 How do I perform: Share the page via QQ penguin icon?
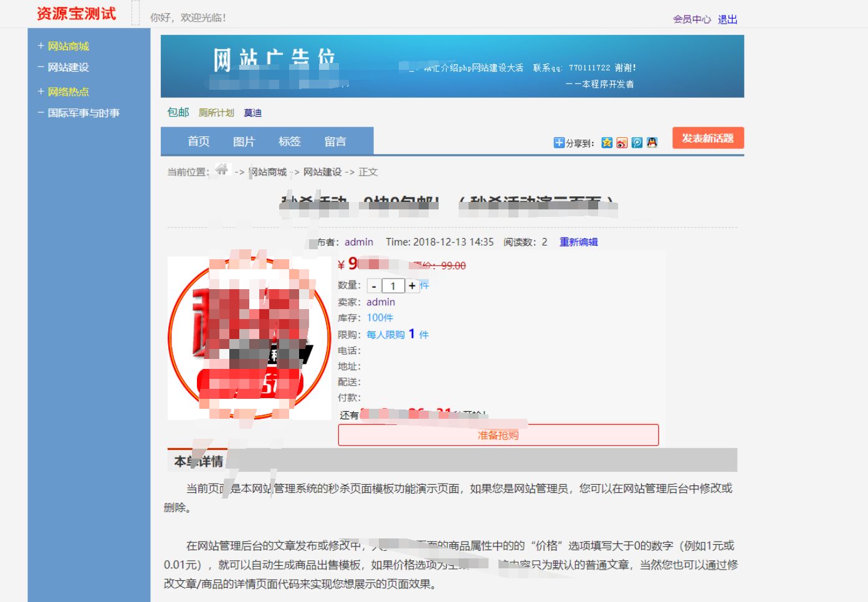(651, 143)
